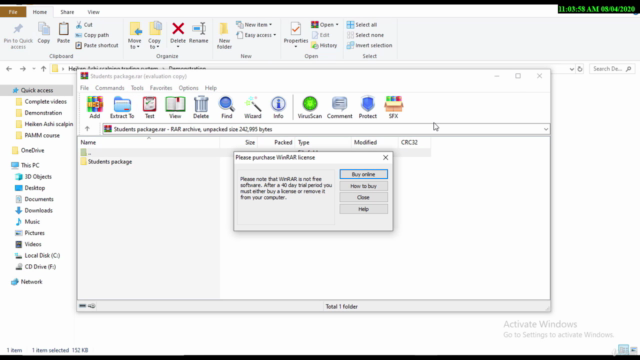Click the Paste icon in Explorer ribbon
Viewport: 640px width, 360px height.
(63, 33)
